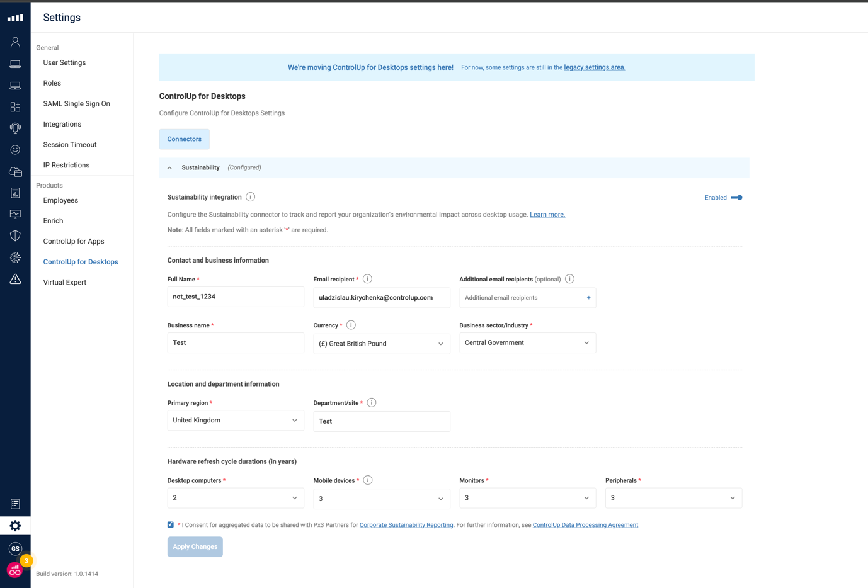Open the dotted circle sidebar icon
Image resolution: width=868 pixels, height=588 pixels.
click(x=15, y=257)
